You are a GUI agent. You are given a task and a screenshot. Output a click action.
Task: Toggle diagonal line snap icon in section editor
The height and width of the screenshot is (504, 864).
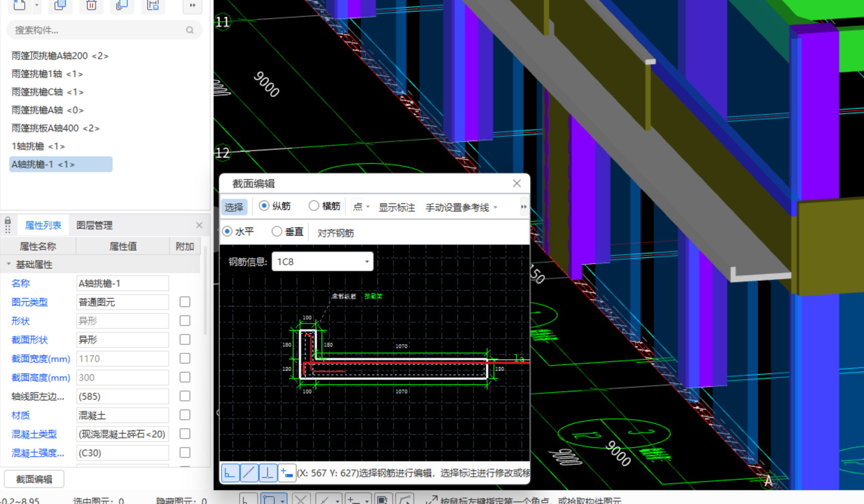(x=249, y=472)
